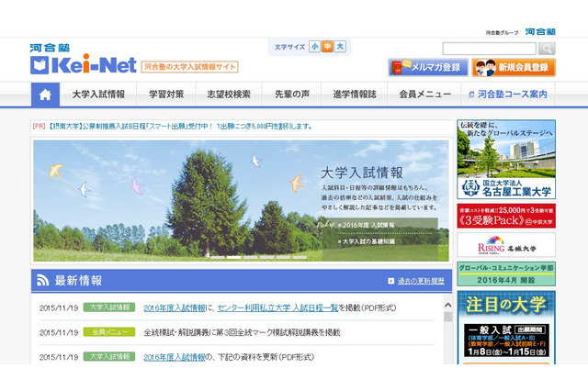
Task: Click 大学入試の基礎知識 in hero banner
Action: click(x=368, y=241)
